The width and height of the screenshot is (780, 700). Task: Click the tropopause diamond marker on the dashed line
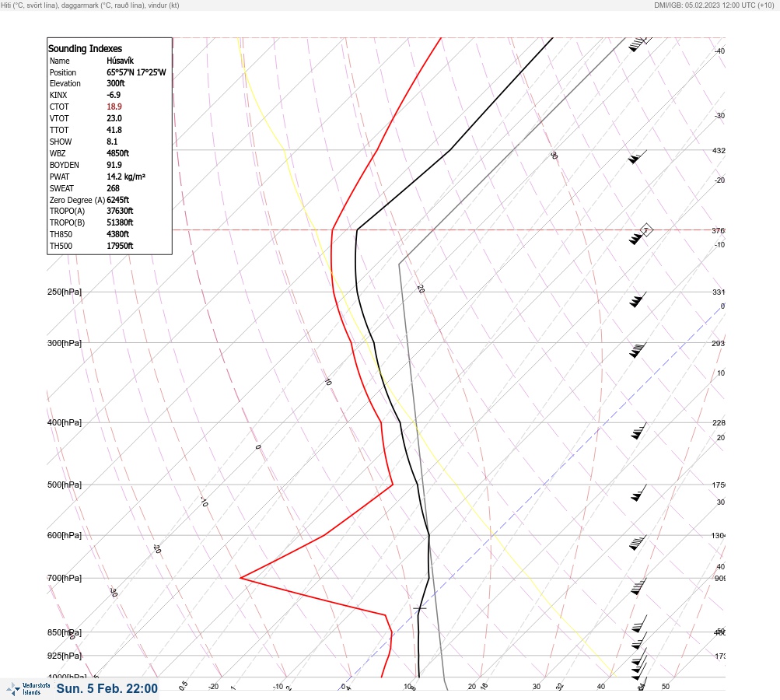tap(646, 230)
